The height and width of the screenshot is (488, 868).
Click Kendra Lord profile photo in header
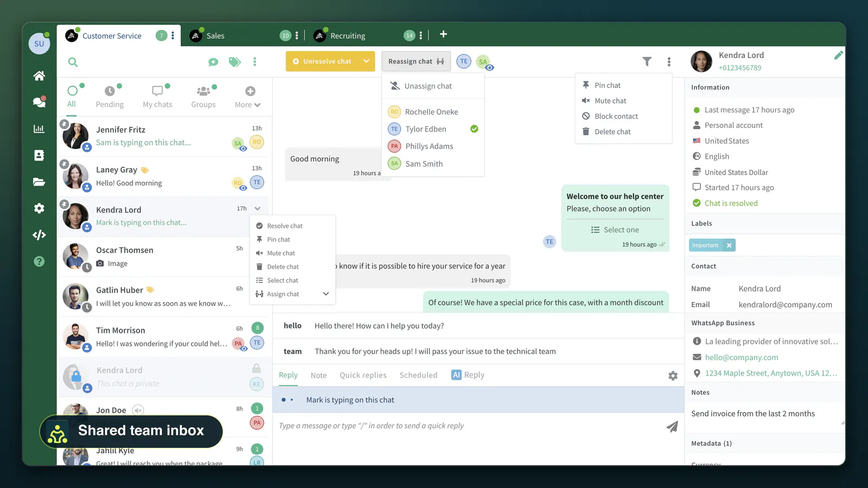[x=701, y=61]
